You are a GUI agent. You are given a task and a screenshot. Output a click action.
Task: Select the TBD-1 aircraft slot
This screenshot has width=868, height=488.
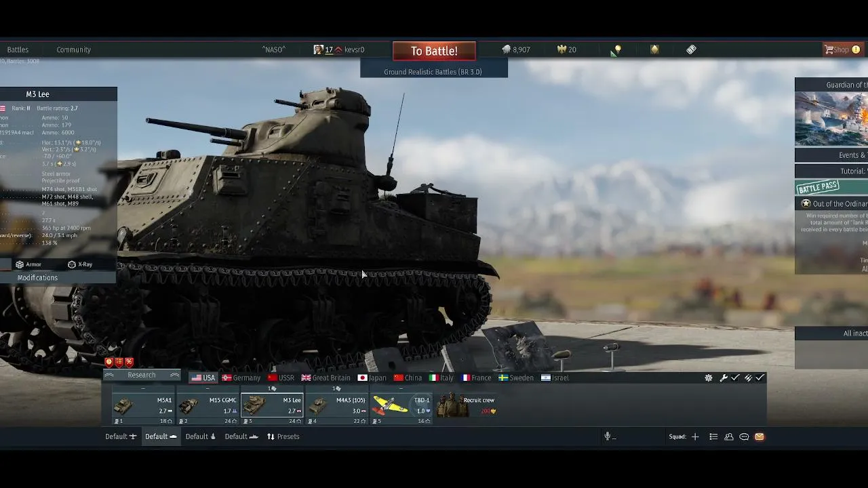click(x=401, y=409)
